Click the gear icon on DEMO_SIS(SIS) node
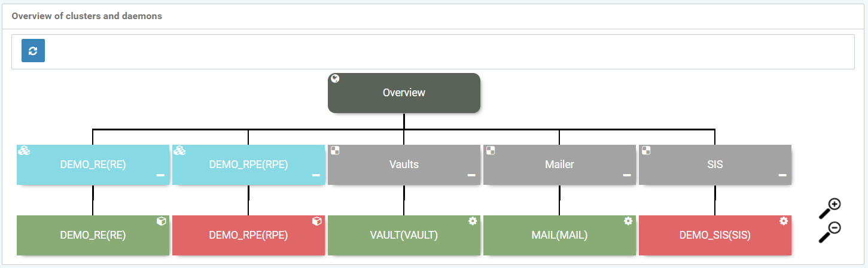 click(x=784, y=221)
